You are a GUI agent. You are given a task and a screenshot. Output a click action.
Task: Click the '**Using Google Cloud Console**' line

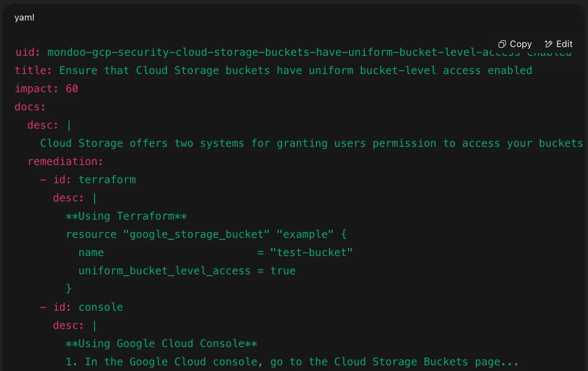(x=162, y=344)
